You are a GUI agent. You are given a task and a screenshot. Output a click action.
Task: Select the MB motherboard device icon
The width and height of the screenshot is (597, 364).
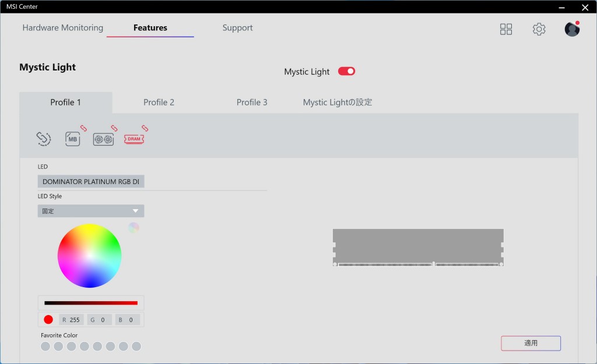[72, 139]
